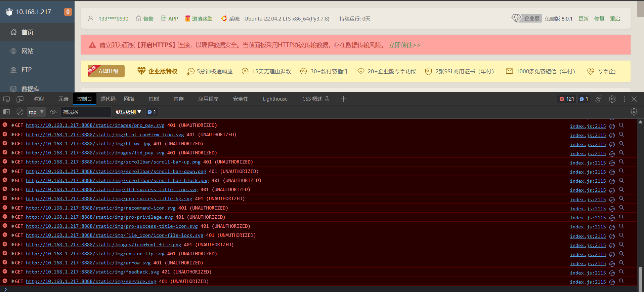Open the CSS 概述 tab
This screenshot has width=644, height=292.
(315, 99)
